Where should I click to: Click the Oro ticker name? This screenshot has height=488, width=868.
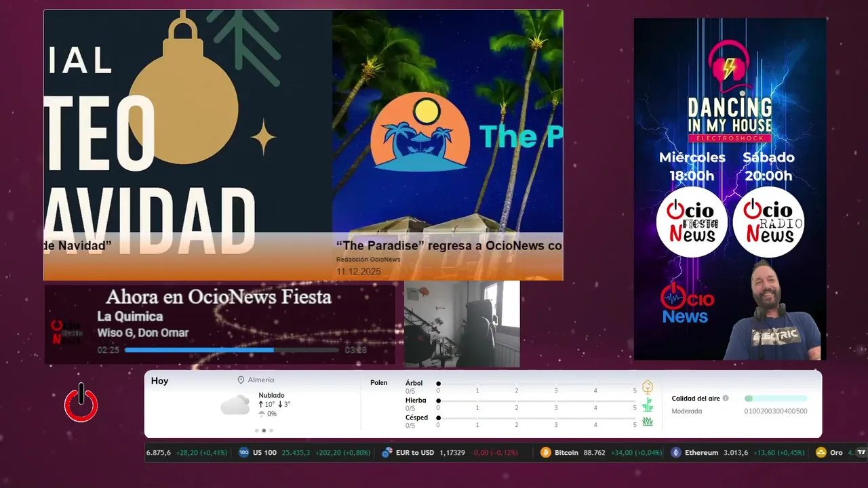point(836,453)
